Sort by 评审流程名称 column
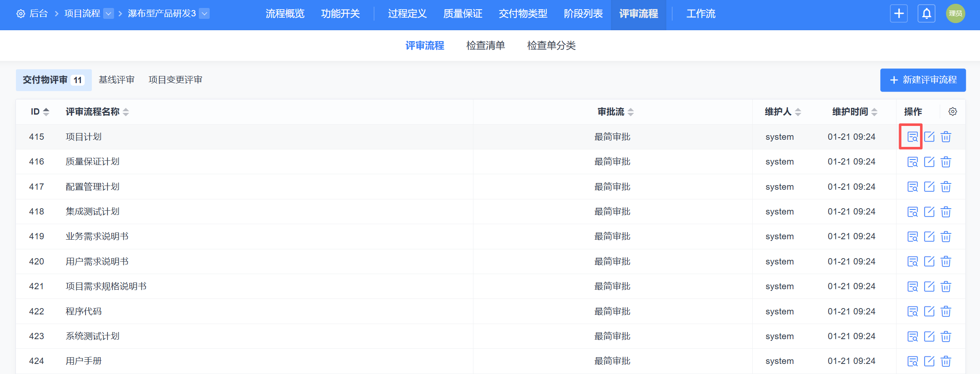 [x=126, y=112]
